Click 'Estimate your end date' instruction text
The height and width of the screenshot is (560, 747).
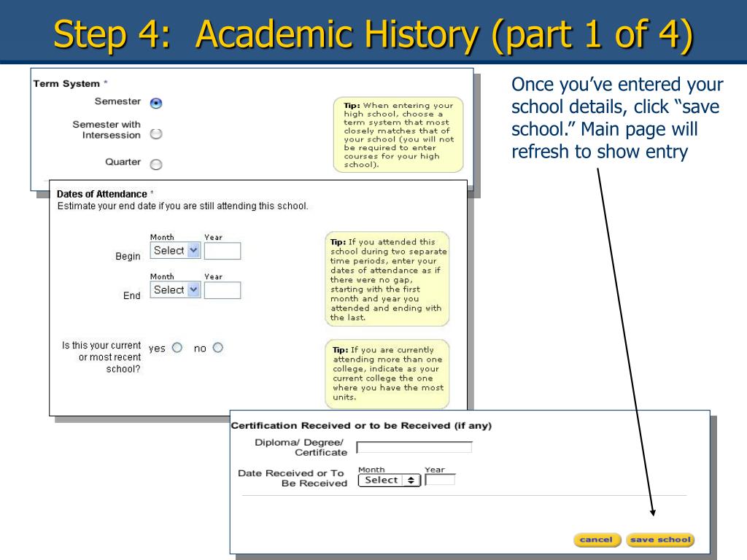182,206
